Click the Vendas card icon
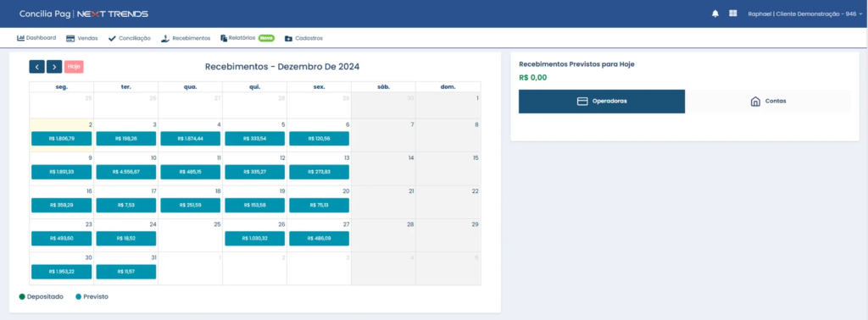The height and width of the screenshot is (320, 868). pos(70,39)
